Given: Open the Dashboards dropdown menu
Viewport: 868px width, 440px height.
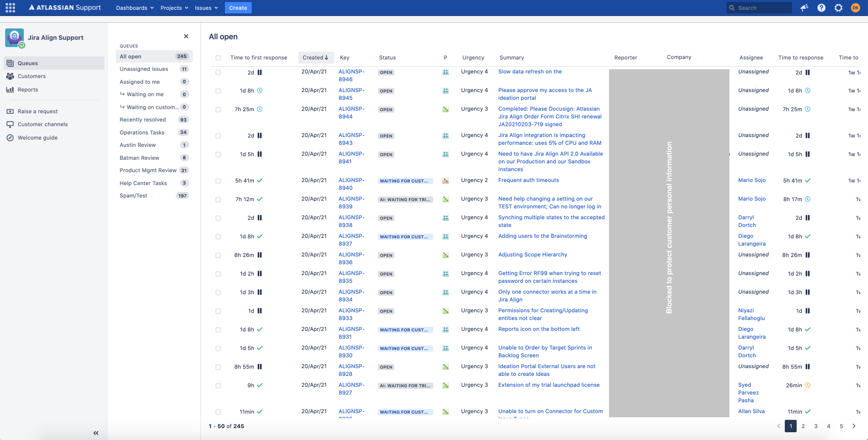Looking at the screenshot, I should click(135, 8).
